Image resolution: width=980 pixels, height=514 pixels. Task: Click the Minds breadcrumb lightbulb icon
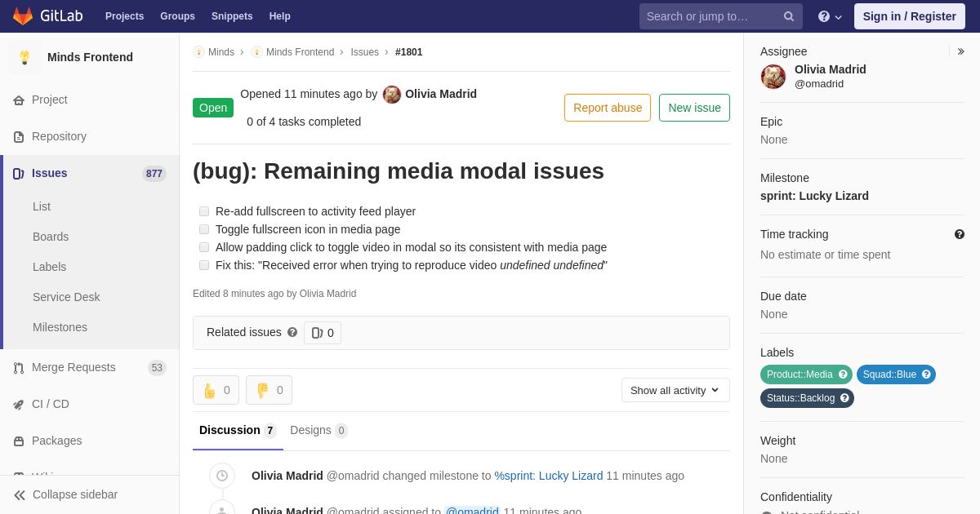tap(198, 52)
